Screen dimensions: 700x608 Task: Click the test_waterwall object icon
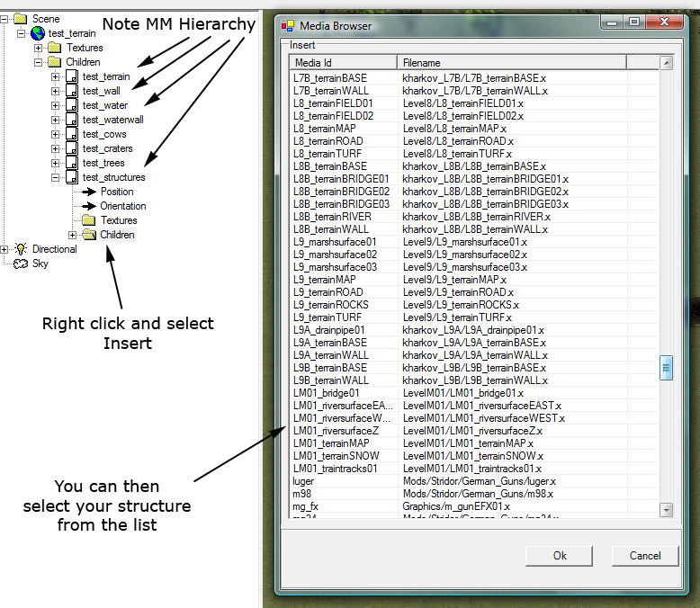72,120
